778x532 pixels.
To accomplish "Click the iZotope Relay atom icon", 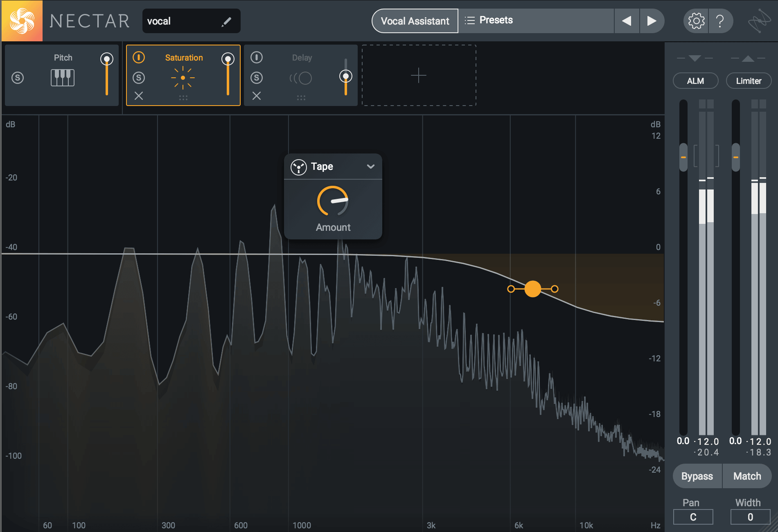I will click(x=759, y=21).
